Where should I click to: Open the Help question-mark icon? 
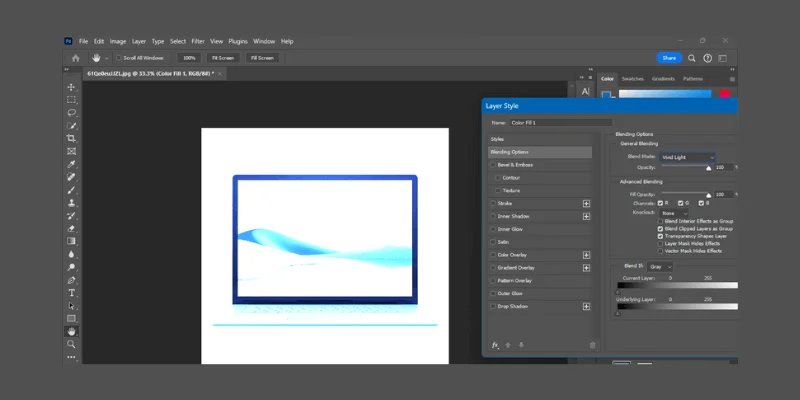707,58
